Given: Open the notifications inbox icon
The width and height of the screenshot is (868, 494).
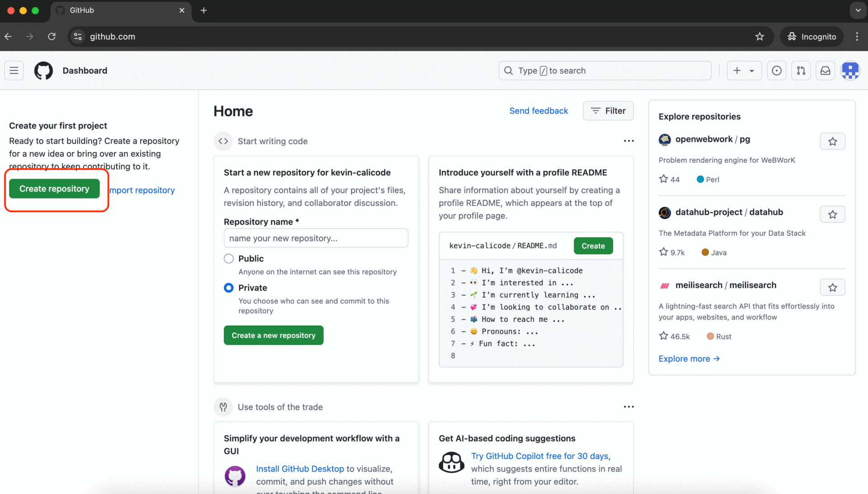Looking at the screenshot, I should (x=826, y=71).
